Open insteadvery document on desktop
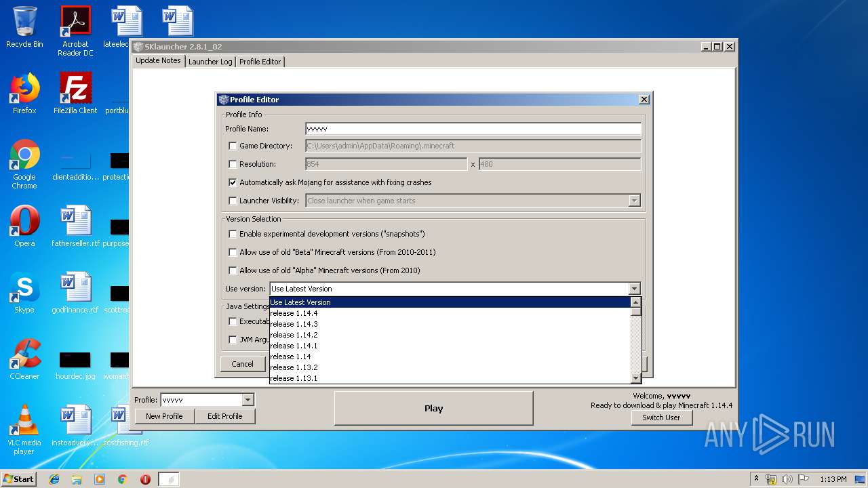The image size is (868, 488). (75, 426)
